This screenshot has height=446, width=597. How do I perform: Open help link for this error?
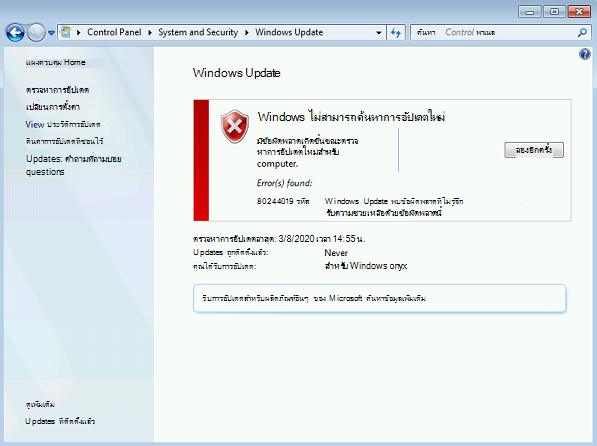click(383, 213)
